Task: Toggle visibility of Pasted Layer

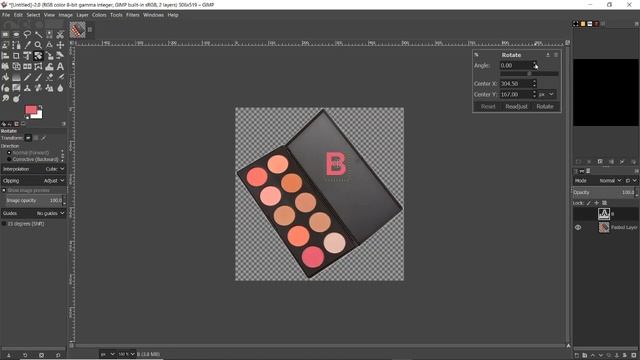Action: (x=578, y=227)
